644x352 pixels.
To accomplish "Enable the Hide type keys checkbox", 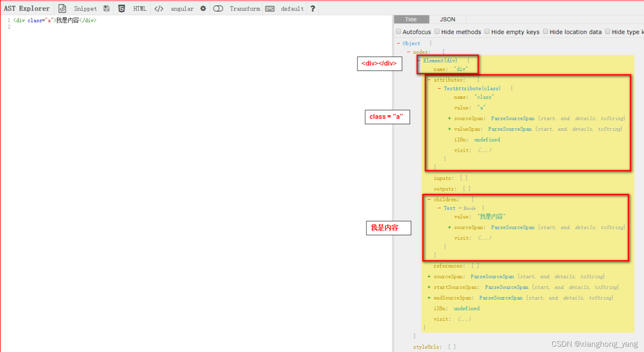I will pyautogui.click(x=608, y=32).
